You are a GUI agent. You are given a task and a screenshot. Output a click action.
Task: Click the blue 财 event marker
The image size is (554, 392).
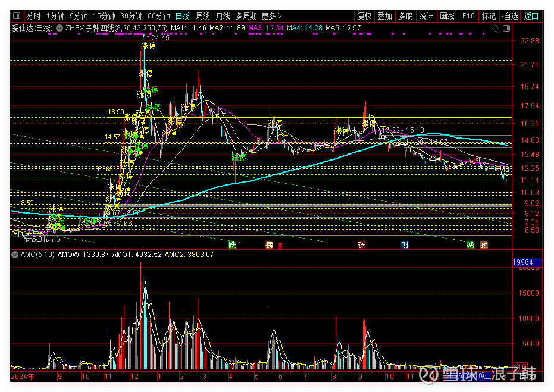click(x=404, y=244)
